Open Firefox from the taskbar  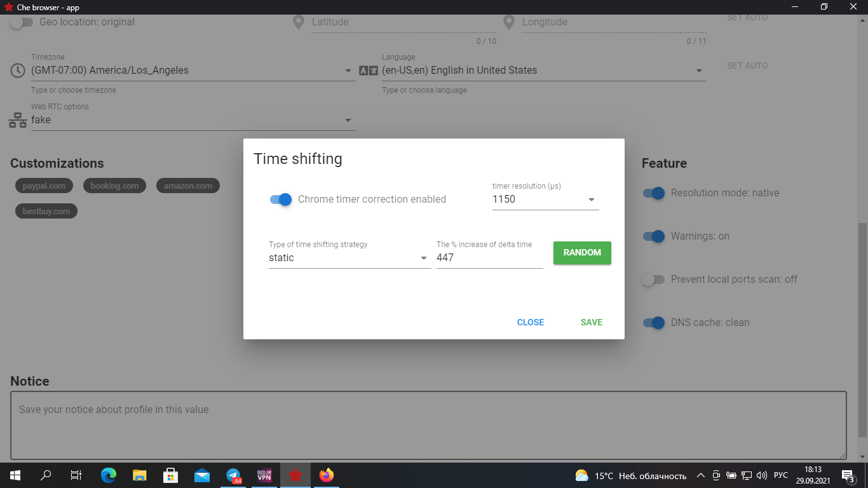coord(327,475)
